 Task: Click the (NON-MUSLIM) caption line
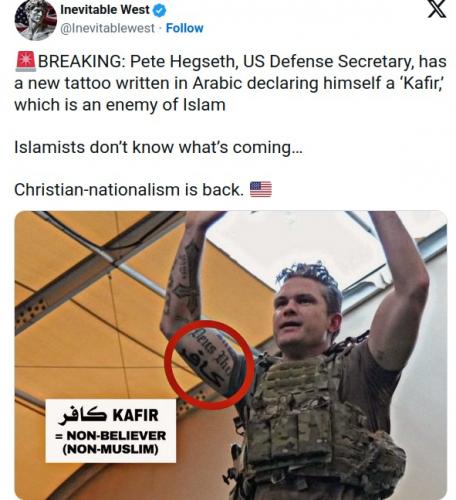tap(111, 449)
